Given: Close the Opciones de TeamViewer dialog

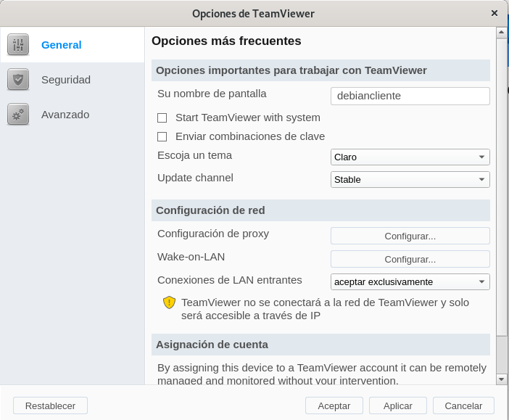Looking at the screenshot, I should [494, 13].
